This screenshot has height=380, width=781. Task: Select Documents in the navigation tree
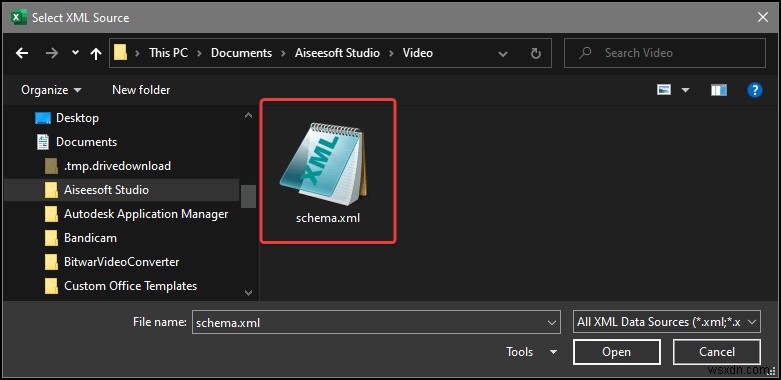[86, 142]
